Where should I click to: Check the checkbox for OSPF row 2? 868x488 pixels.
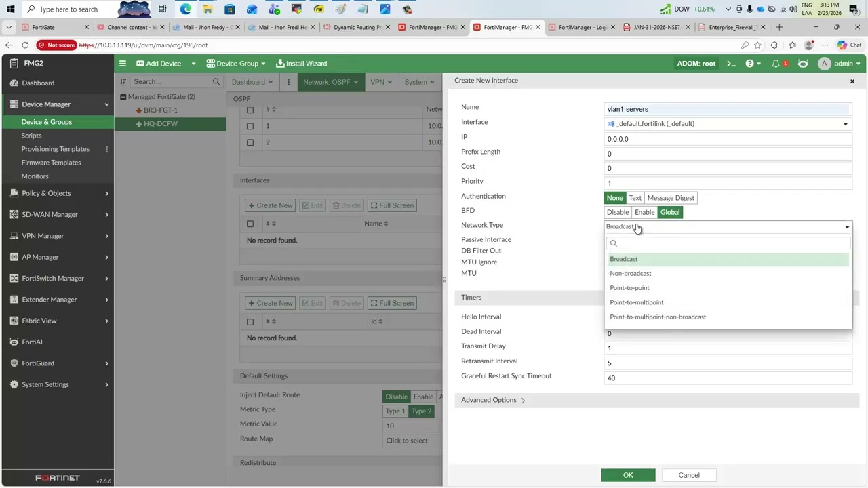click(250, 142)
